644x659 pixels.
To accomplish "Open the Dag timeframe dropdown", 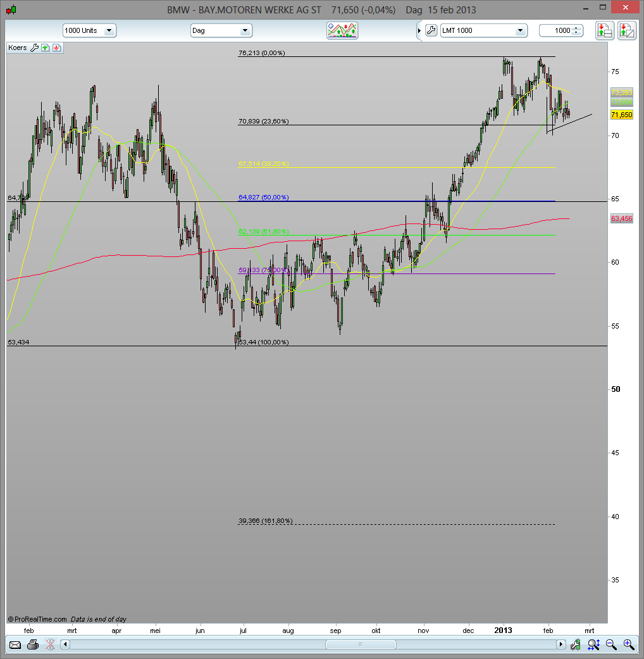I will point(221,30).
